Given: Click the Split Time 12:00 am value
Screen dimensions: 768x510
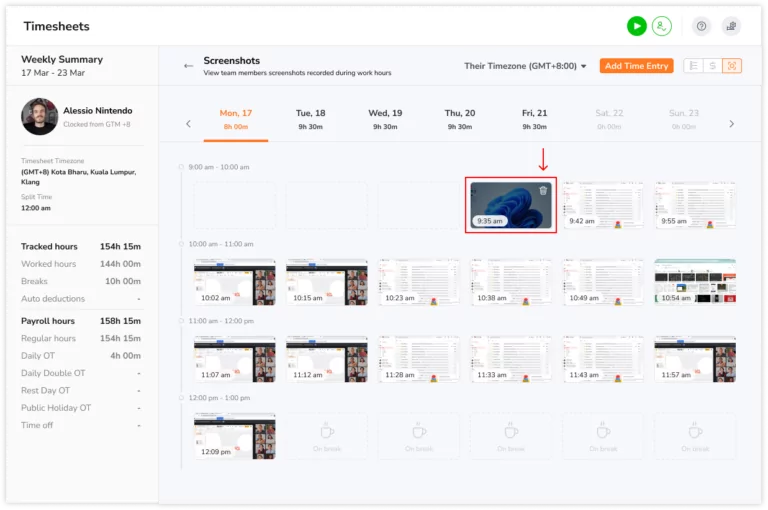Looking at the screenshot, I should click(35, 208).
